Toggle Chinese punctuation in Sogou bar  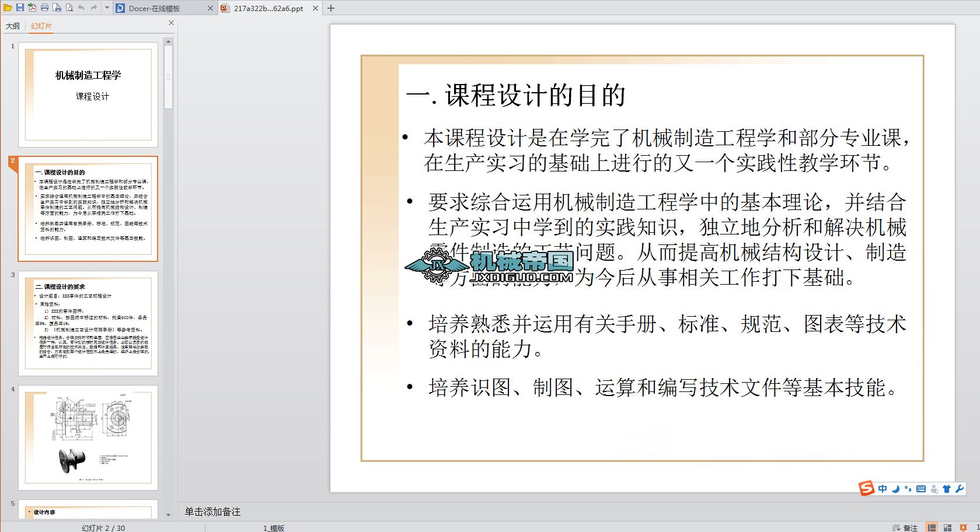(x=908, y=489)
